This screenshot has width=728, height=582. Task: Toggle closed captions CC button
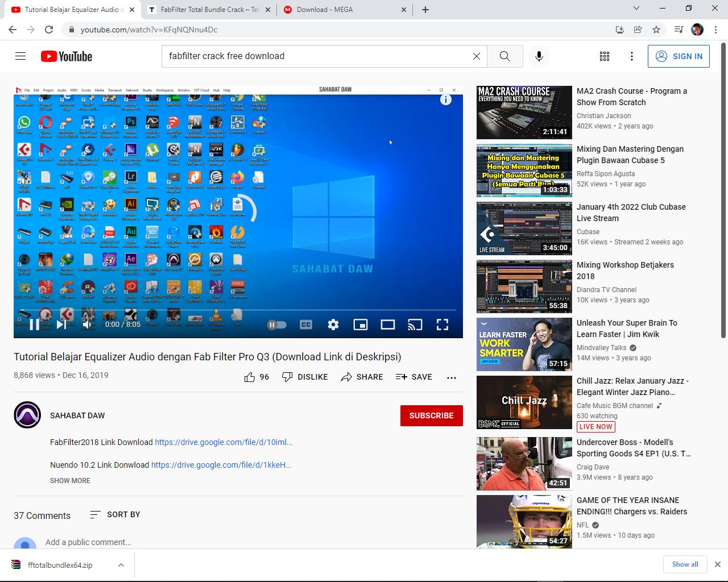click(x=306, y=325)
